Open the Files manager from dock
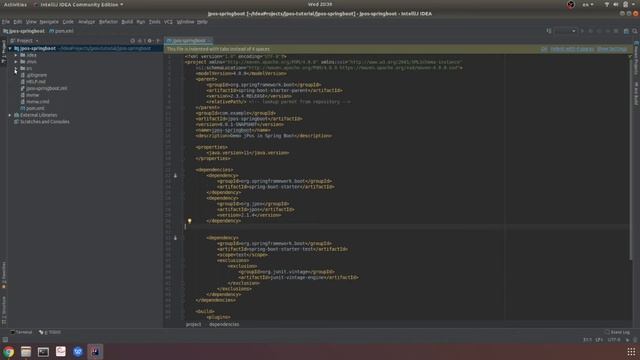Screen dimensions: 640x360 [x=26, y=352]
